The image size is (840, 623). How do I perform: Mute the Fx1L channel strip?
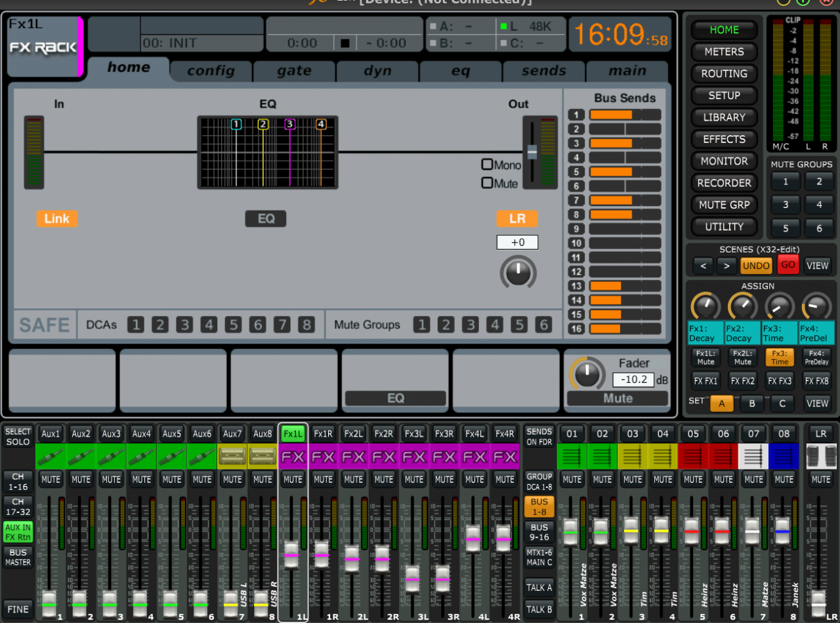(293, 479)
